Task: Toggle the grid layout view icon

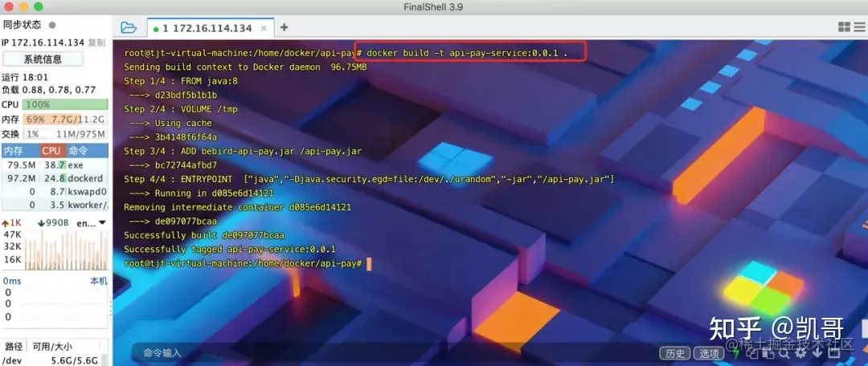Action: pyautogui.click(x=844, y=27)
